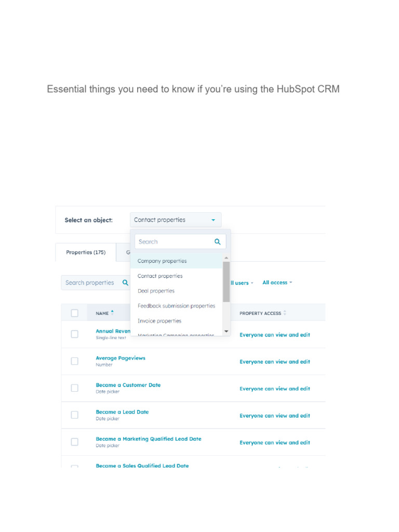Image resolution: width=399 pixels, height=532 pixels.
Task: Open the All access filter dropdown
Action: [x=277, y=283]
